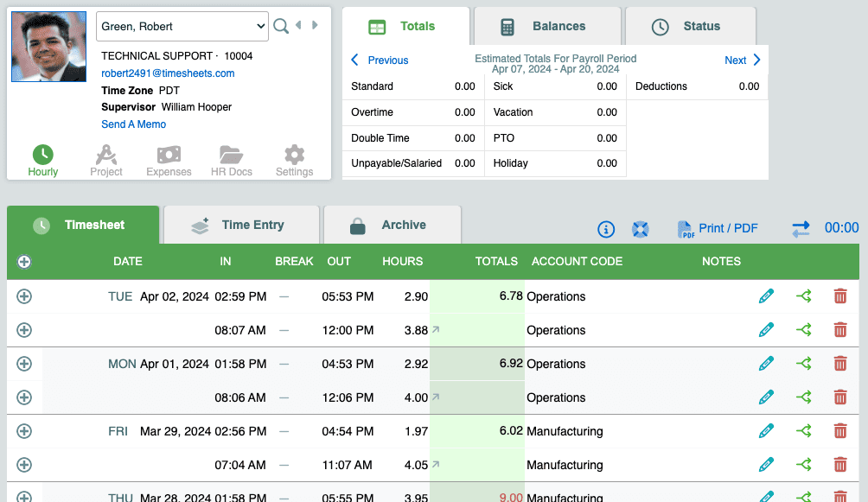
Task: Switch to the Balances tab
Action: click(547, 25)
